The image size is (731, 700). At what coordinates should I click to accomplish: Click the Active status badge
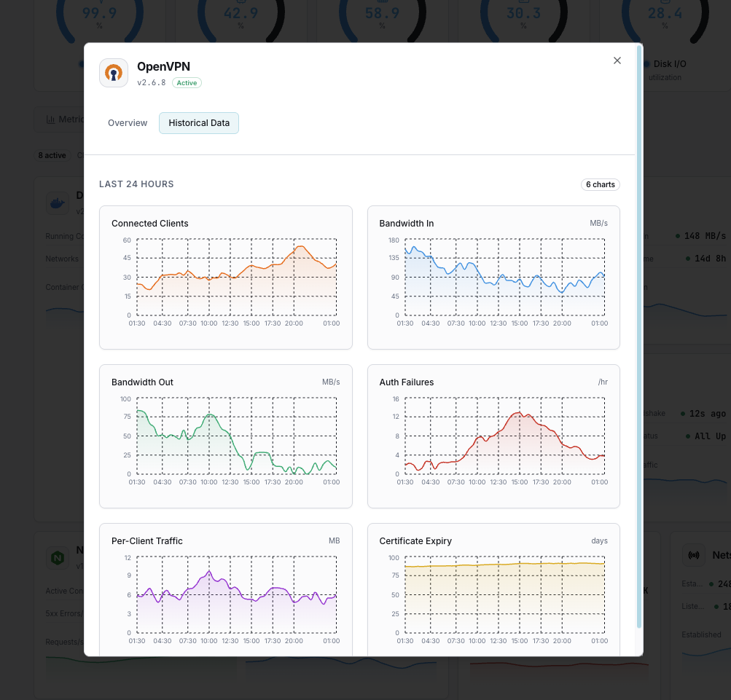click(x=186, y=82)
